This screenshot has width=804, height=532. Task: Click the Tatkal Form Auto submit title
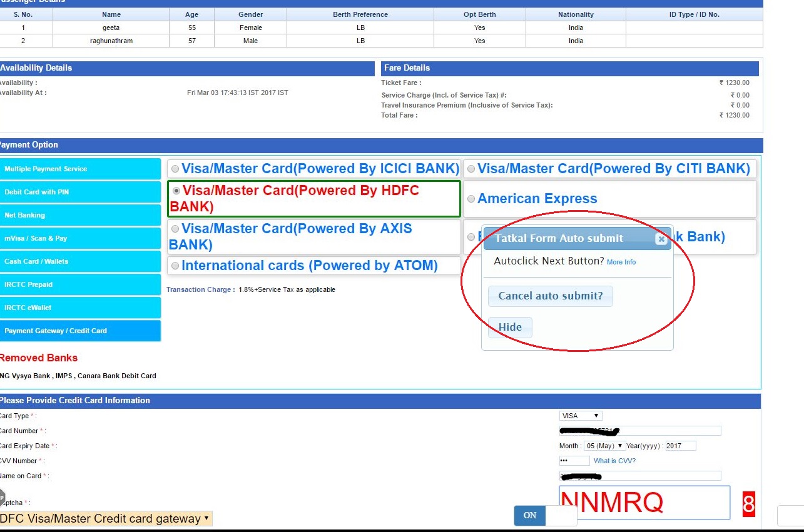[559, 238]
